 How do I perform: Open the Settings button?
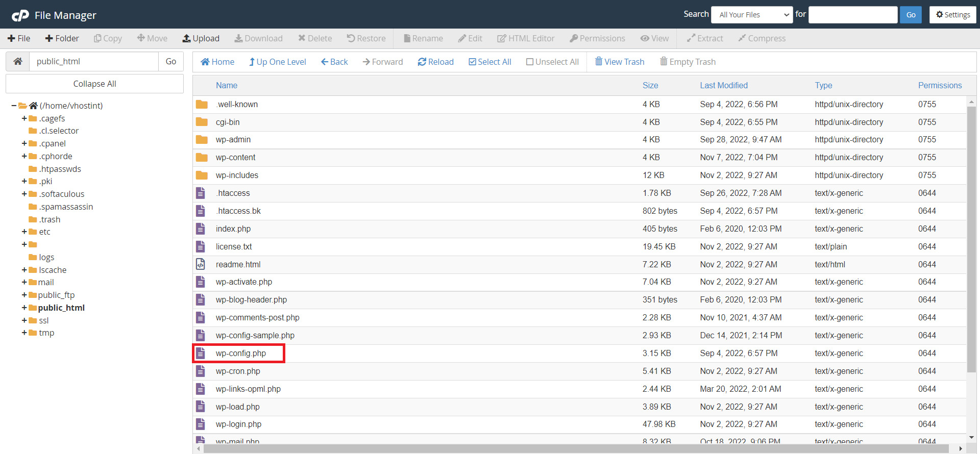[x=952, y=15]
